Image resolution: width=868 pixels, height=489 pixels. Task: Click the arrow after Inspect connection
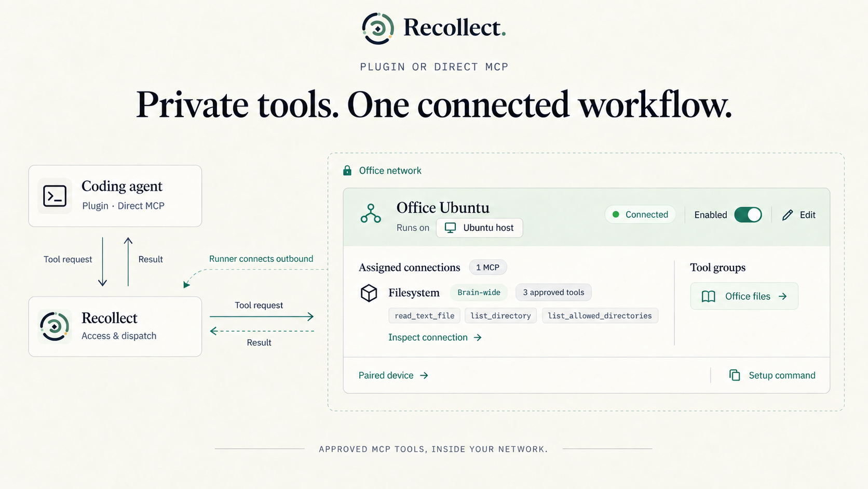click(x=478, y=337)
